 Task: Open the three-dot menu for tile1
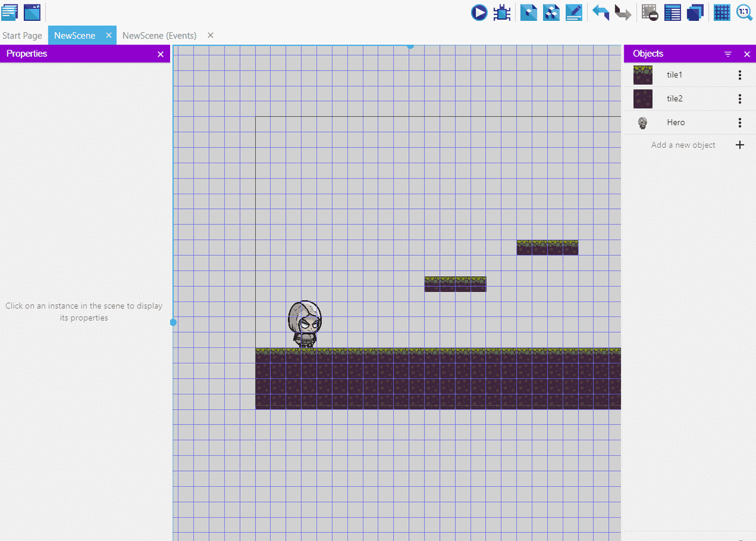coord(740,75)
